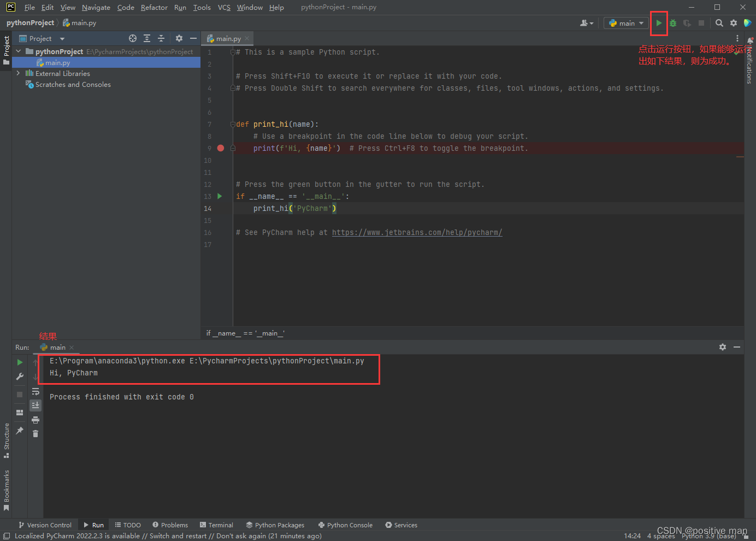Toggle the Structure sidebar tab
The height and width of the screenshot is (541, 756).
[x=6, y=440]
